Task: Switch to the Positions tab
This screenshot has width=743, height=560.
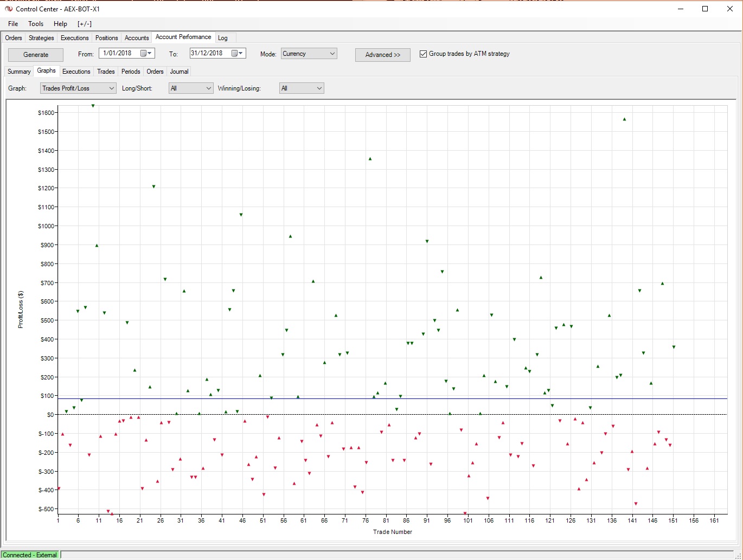Action: tap(106, 38)
